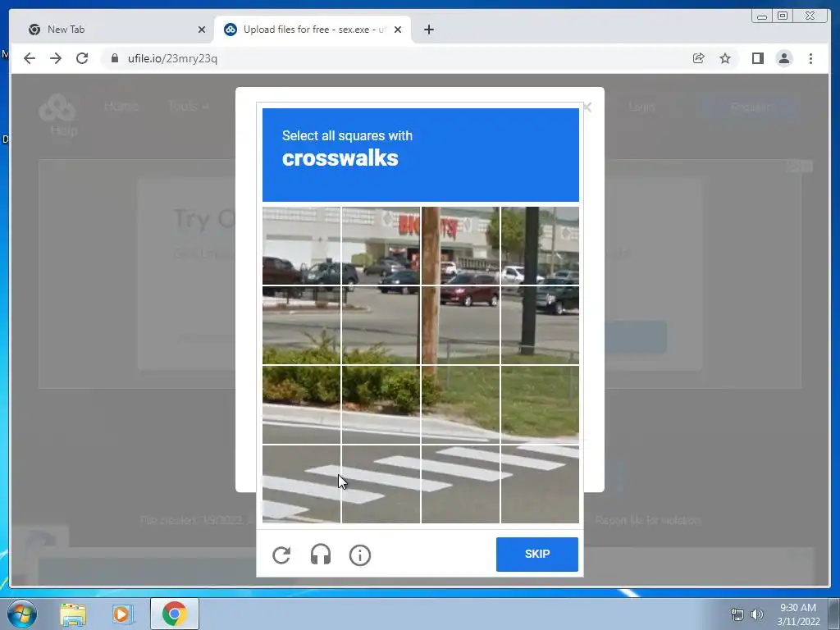Click the dimmed Login link

[x=641, y=107]
